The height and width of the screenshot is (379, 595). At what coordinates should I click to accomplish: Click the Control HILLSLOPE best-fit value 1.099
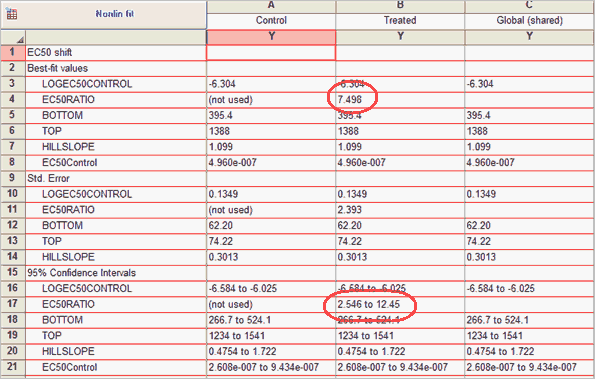point(220,147)
